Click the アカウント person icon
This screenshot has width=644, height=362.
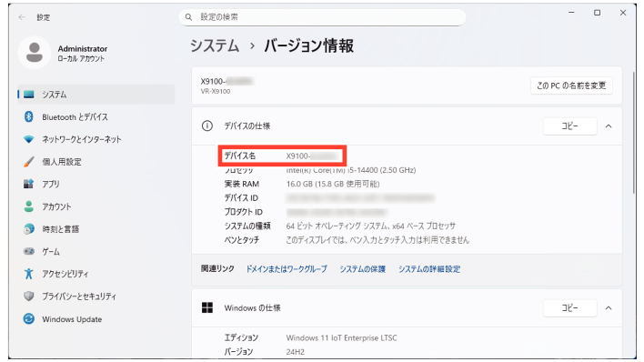29,206
